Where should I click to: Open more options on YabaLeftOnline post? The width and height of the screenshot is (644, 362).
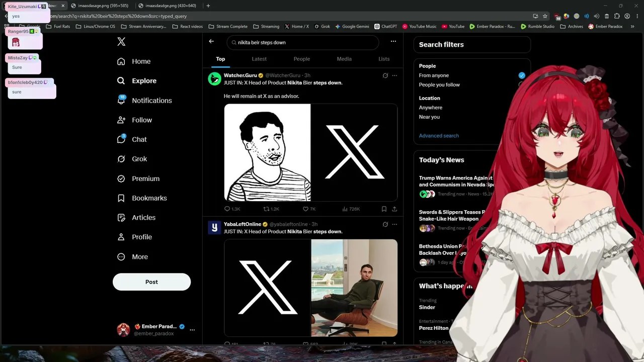coord(394,224)
